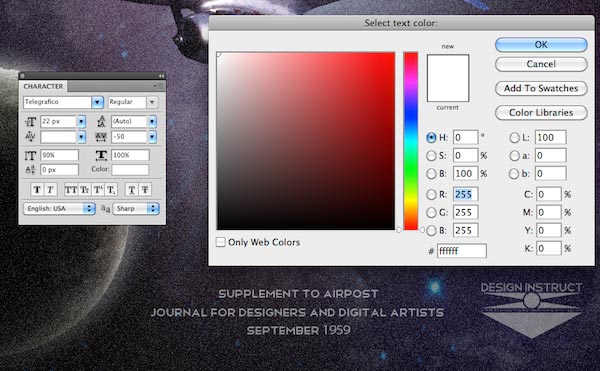
Task: Select the RGB blue B radio button
Action: pyautogui.click(x=431, y=230)
